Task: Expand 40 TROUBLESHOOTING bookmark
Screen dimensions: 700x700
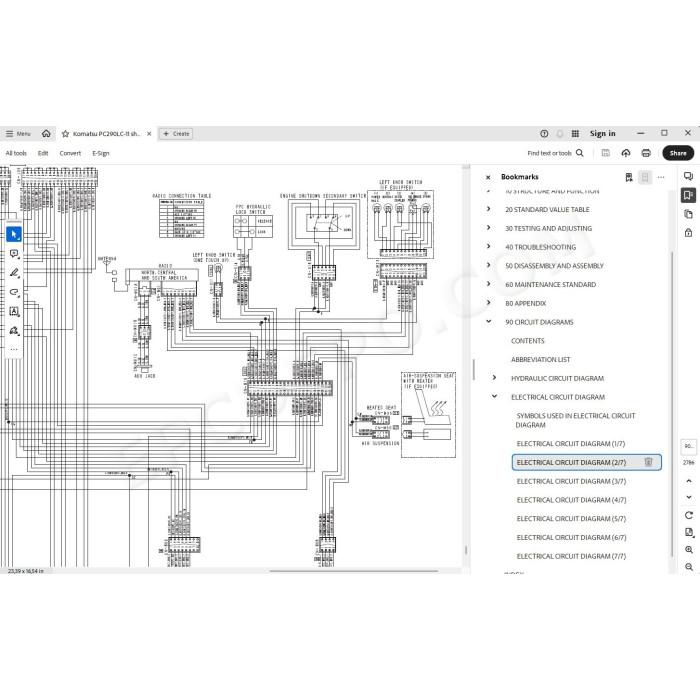Action: tap(488, 246)
